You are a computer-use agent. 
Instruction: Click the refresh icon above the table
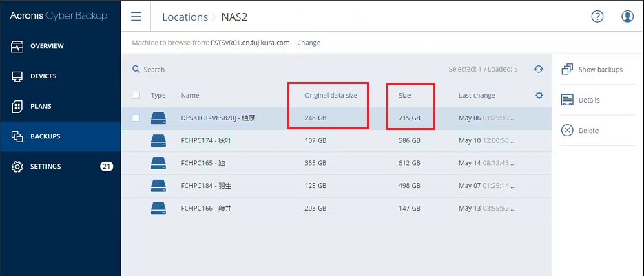(x=539, y=70)
